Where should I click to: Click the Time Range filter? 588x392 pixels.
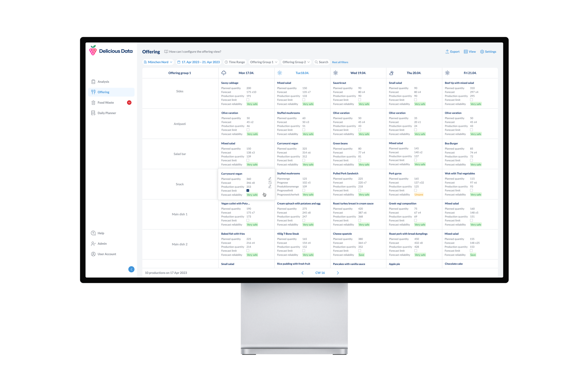[235, 62]
